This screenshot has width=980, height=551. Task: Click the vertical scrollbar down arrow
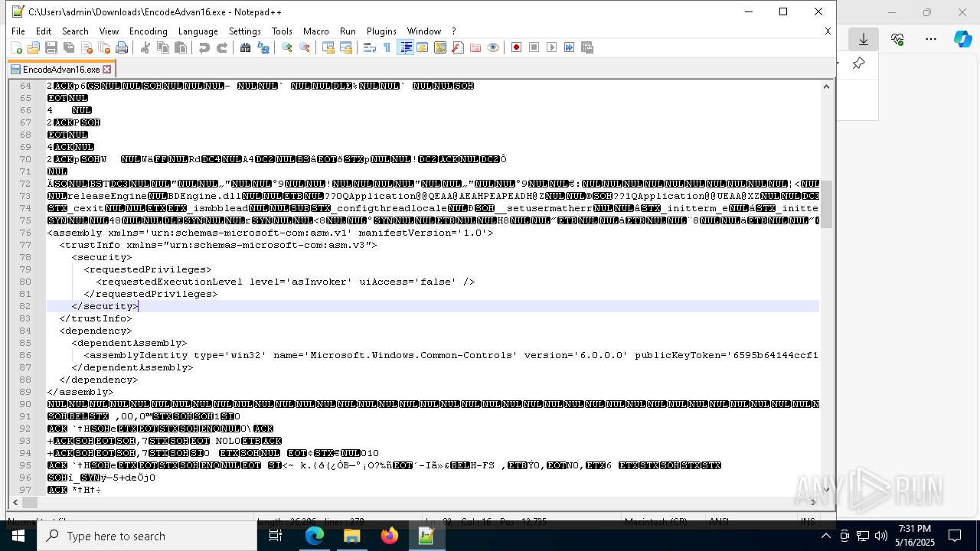[826, 490]
